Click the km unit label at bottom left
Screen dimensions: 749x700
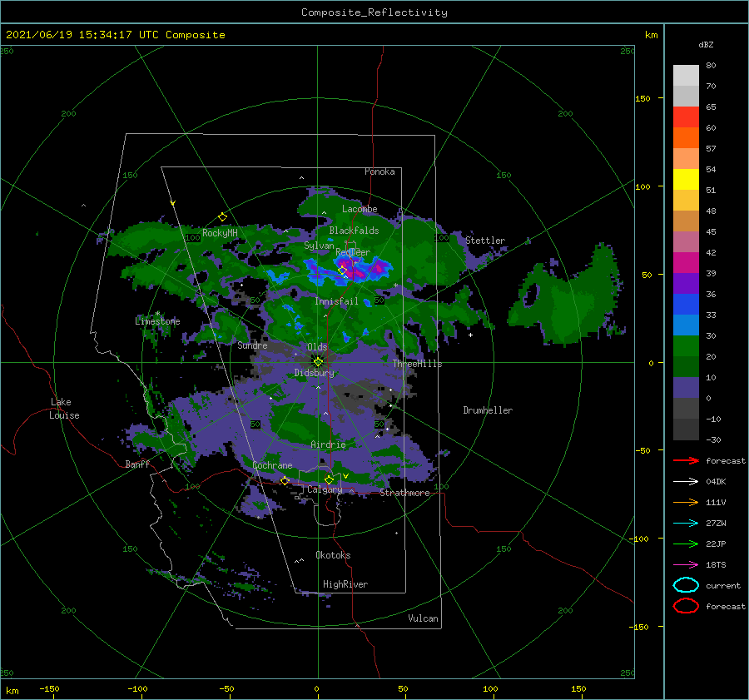click(x=12, y=691)
